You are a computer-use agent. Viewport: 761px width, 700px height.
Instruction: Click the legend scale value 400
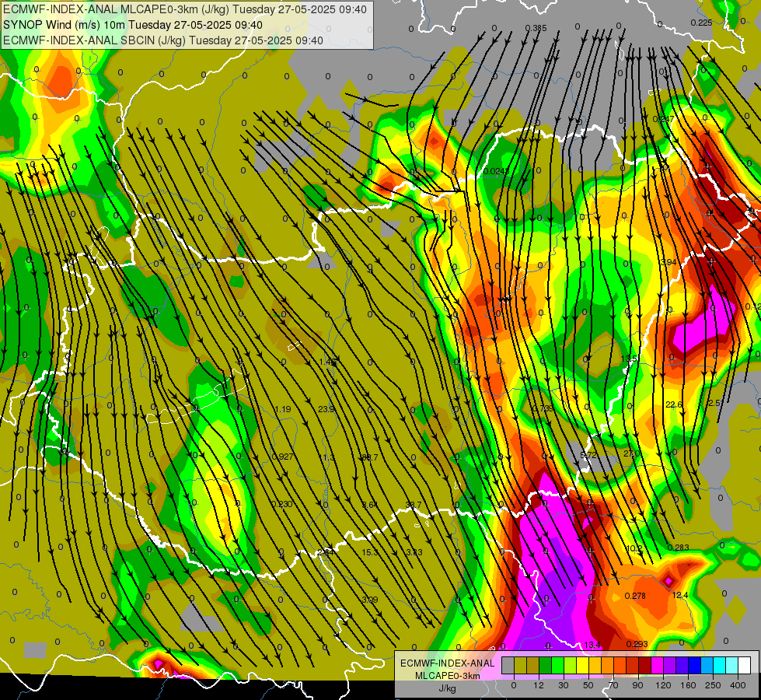pos(738,685)
